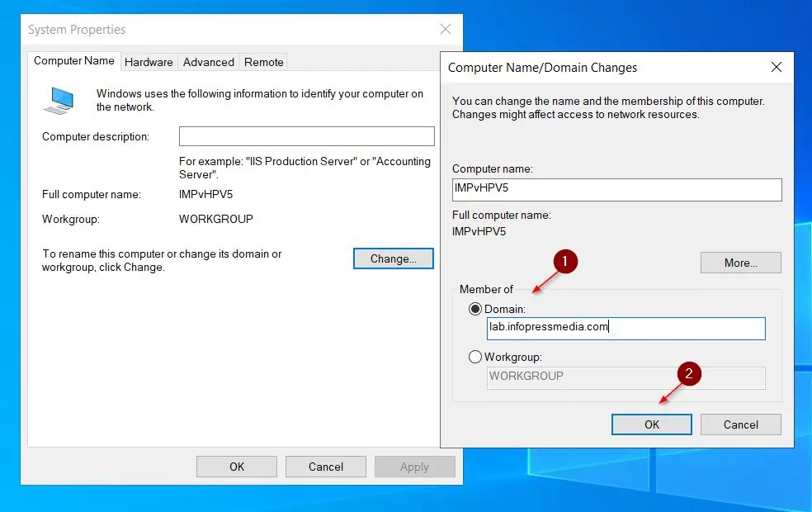Select the Domain radio button

coord(474,310)
